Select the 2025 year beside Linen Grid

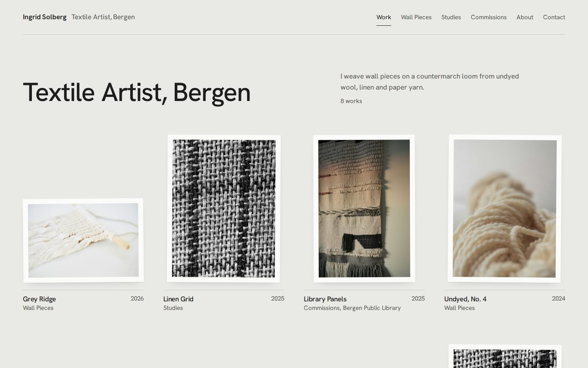coord(278,298)
